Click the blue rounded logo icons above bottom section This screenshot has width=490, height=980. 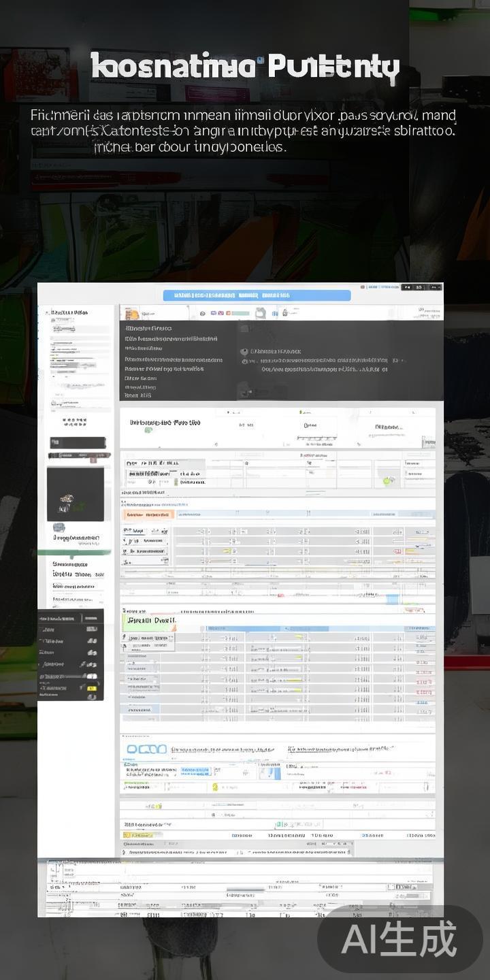point(146,749)
